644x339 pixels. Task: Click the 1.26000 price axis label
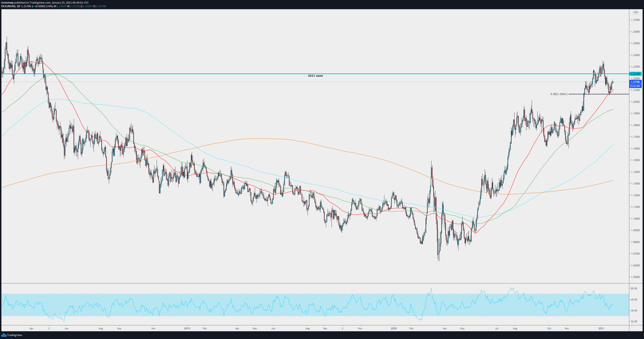pyautogui.click(x=635, y=32)
